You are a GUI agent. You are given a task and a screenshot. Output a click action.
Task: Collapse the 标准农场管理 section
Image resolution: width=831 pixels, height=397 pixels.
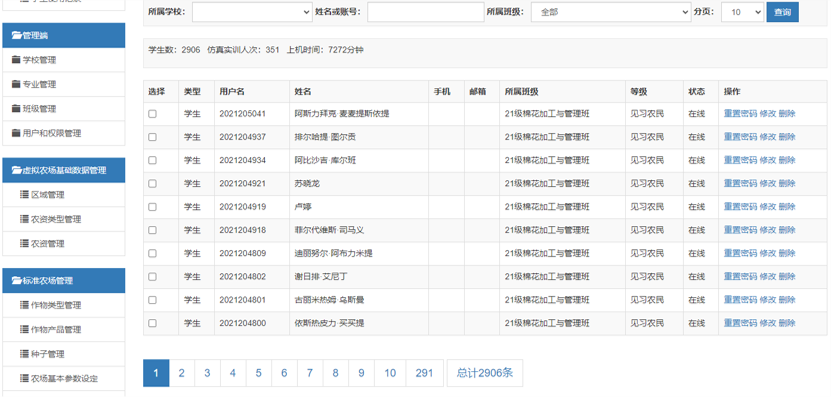click(x=64, y=281)
